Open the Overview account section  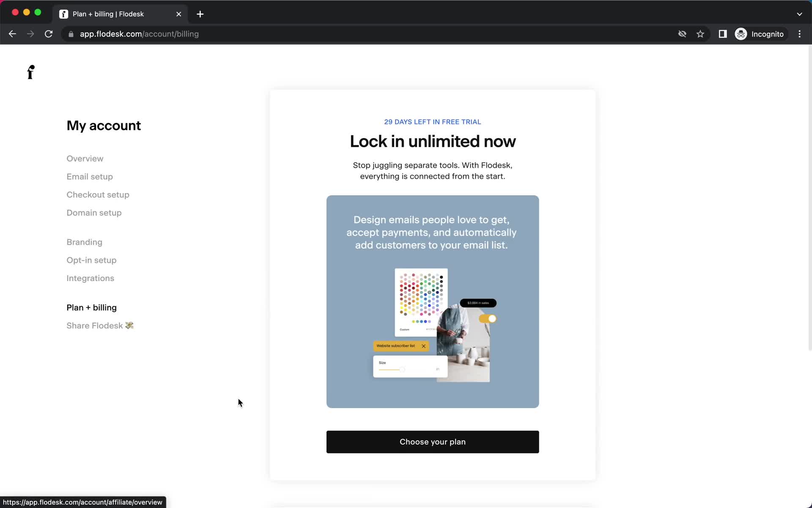point(85,158)
